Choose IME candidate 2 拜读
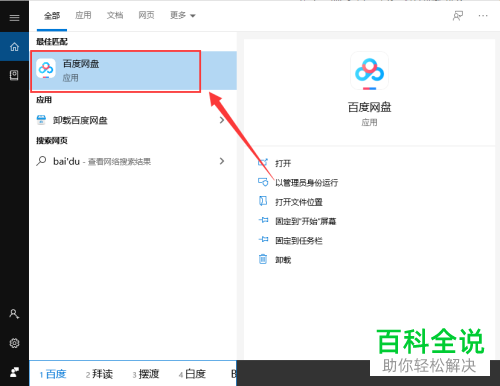The height and width of the screenshot is (386, 500). 99,374
